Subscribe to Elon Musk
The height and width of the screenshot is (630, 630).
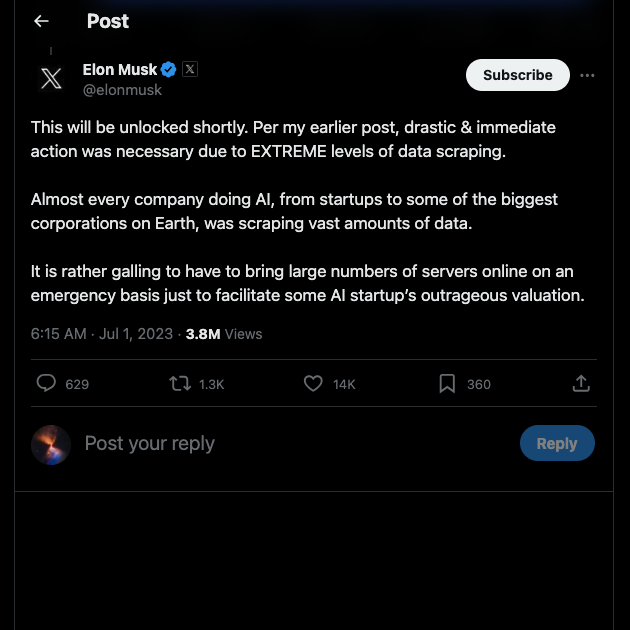[x=518, y=75]
